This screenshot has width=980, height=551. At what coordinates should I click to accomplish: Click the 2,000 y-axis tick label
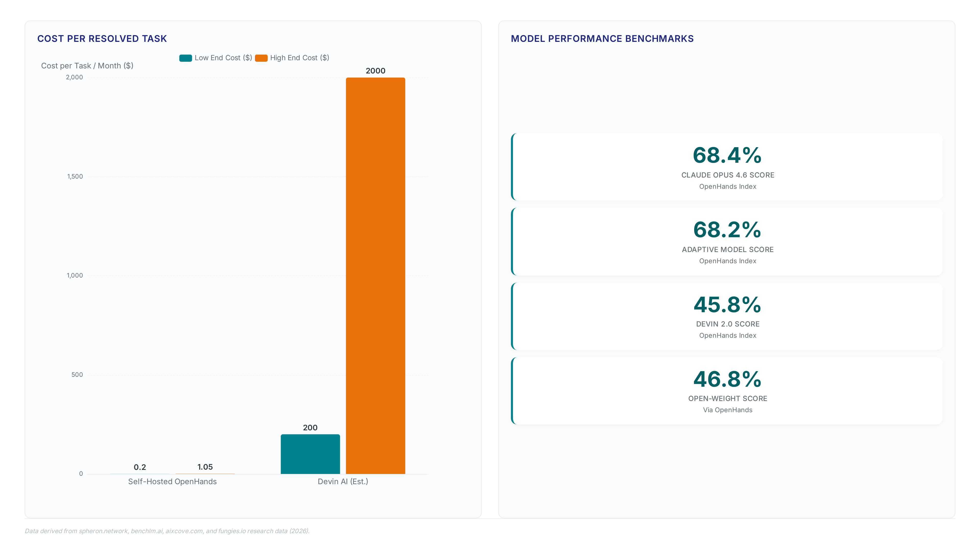74,77
